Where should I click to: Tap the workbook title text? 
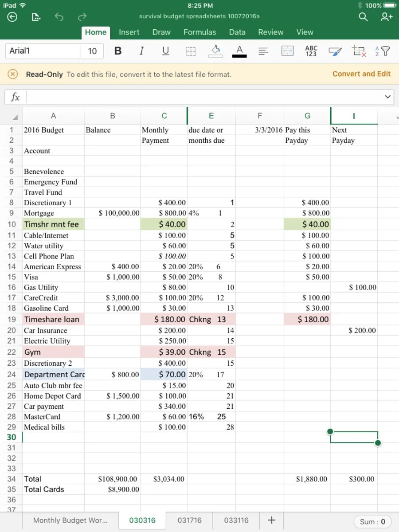[199, 16]
